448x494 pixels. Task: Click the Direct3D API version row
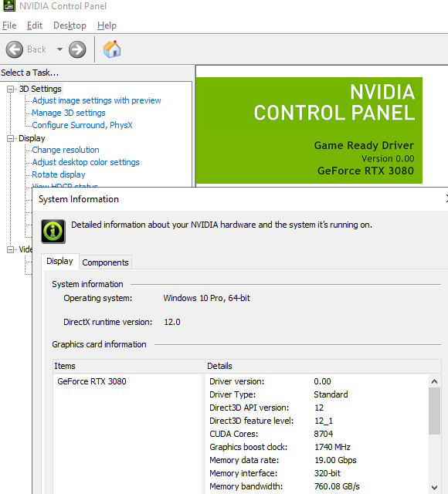pos(317,408)
